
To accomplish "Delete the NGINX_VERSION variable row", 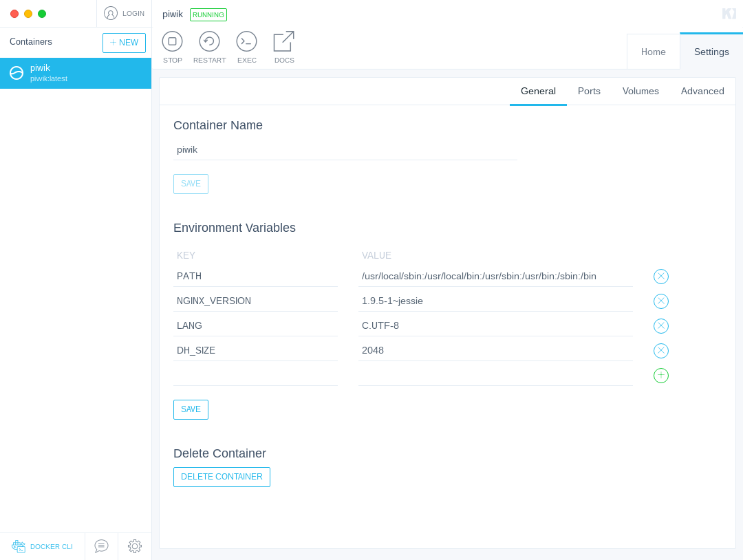I will [x=660, y=301].
